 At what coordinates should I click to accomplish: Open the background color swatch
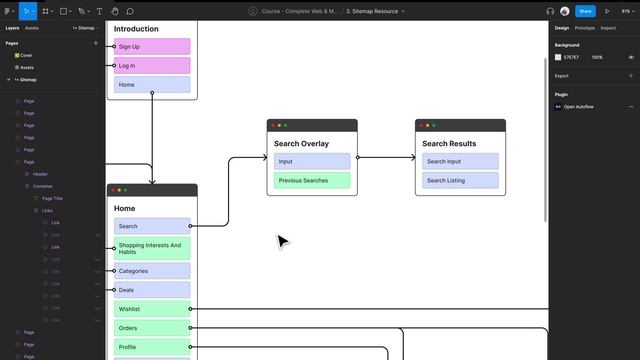pyautogui.click(x=558, y=57)
